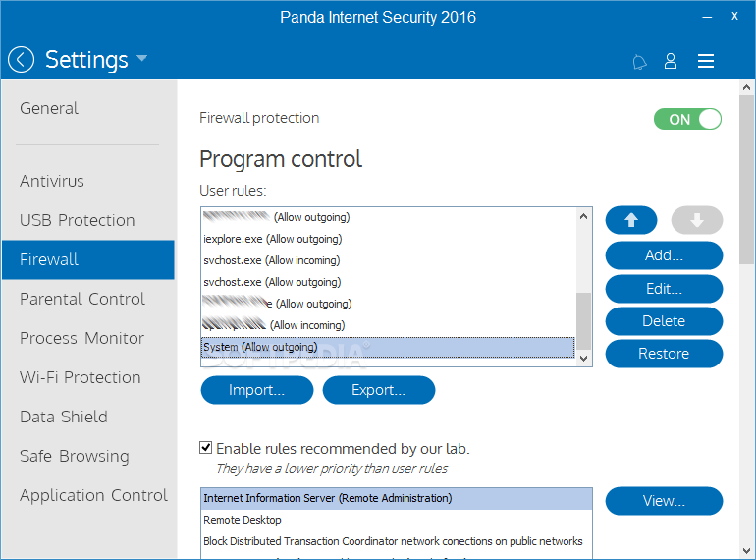Open the notifications bell icon
Viewport: 756px width, 560px height.
pyautogui.click(x=639, y=62)
